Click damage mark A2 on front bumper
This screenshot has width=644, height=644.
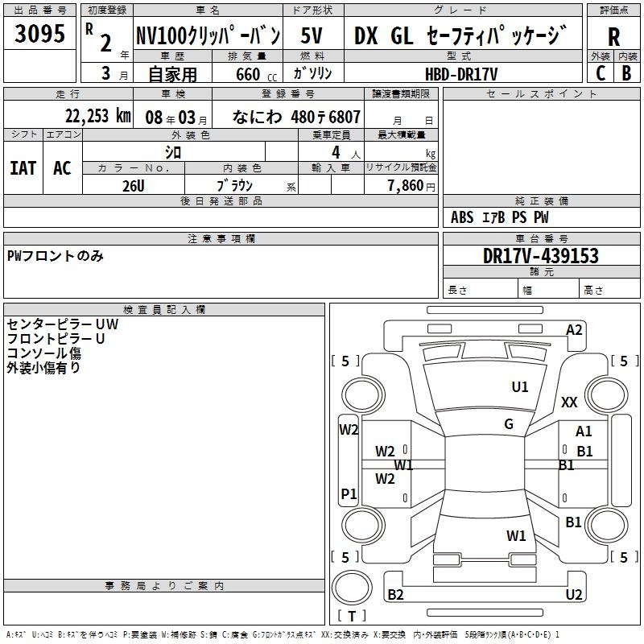(574, 330)
